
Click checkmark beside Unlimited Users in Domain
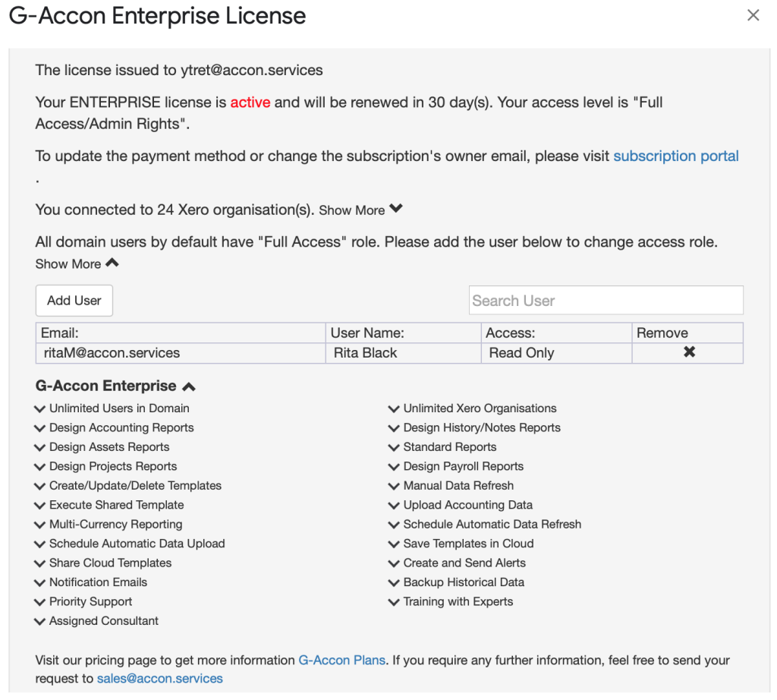coord(39,409)
